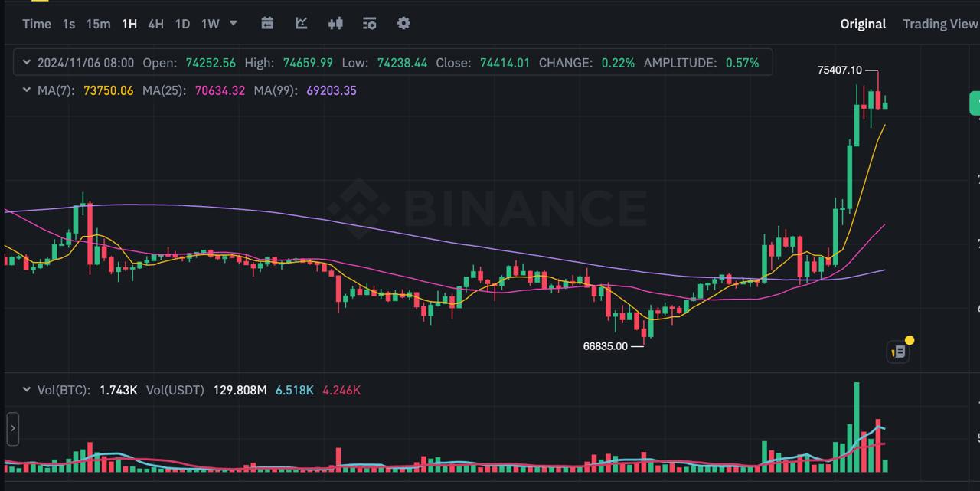Viewport: 980px width, 491px height.
Task: Switch to the Trading View tab
Action: [940, 24]
